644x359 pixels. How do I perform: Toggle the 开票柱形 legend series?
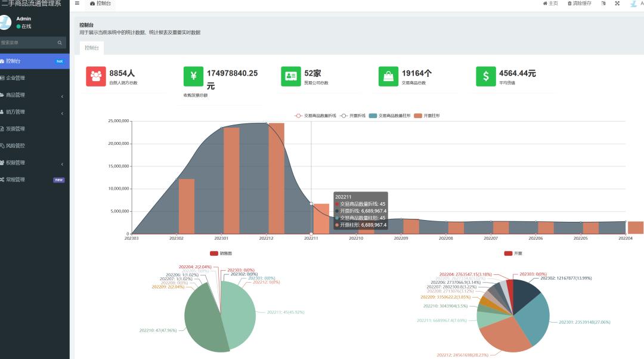(427, 116)
